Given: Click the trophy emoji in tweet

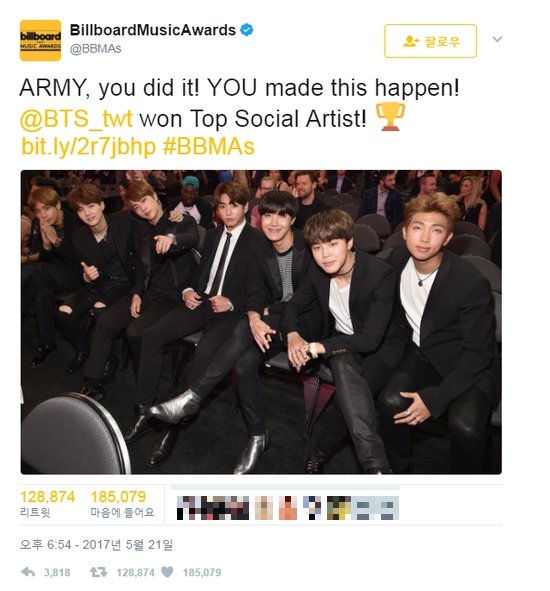Looking at the screenshot, I should coord(391,116).
